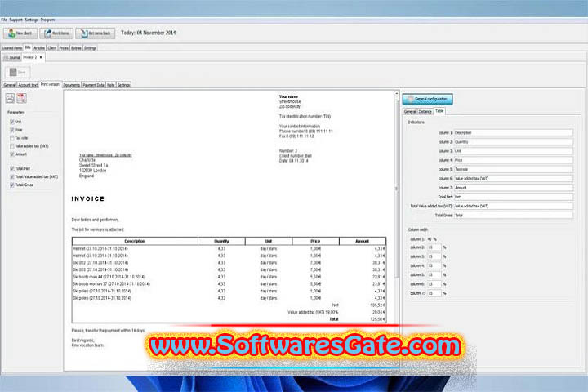The width and height of the screenshot is (588, 392).
Task: Enable the Value added tax (VAT) column checkbox
Action: (x=12, y=146)
